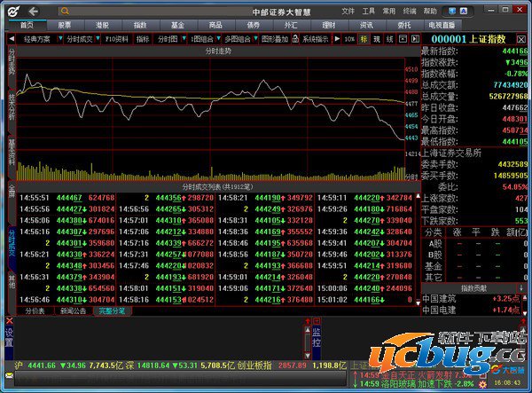Click the orange search magnifier icon
Viewport: 532px width, 393px height.
(x=65, y=12)
